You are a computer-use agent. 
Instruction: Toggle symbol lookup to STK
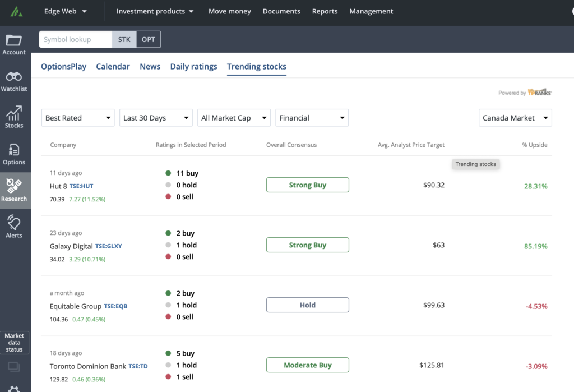(x=124, y=39)
